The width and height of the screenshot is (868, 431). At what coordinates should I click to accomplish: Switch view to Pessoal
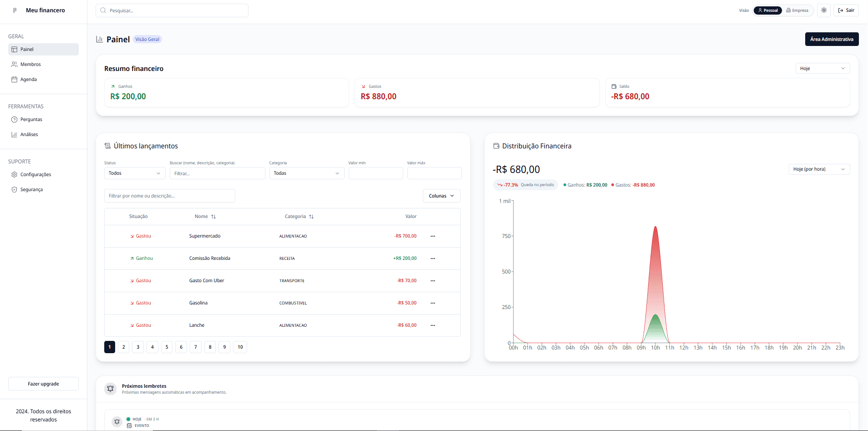(767, 10)
